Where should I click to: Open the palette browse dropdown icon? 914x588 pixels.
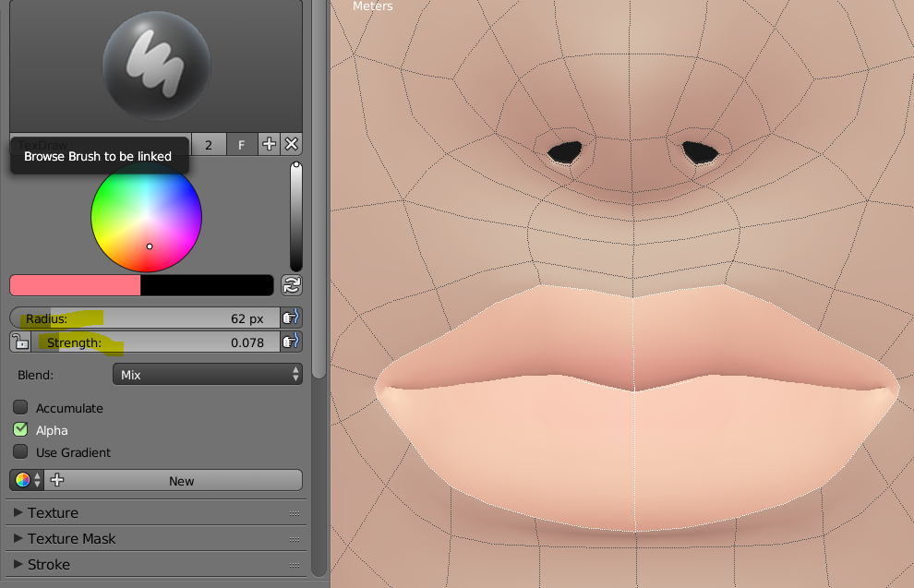coord(27,480)
